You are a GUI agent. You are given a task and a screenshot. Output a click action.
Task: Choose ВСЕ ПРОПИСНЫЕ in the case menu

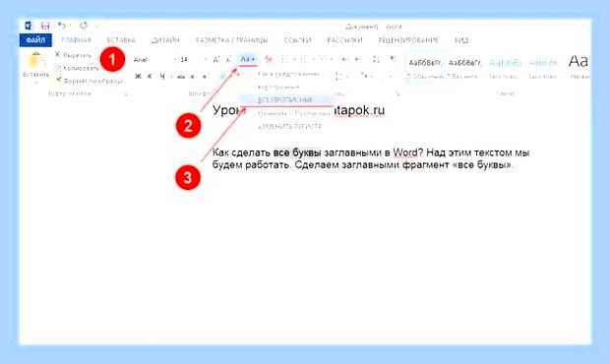pos(285,100)
